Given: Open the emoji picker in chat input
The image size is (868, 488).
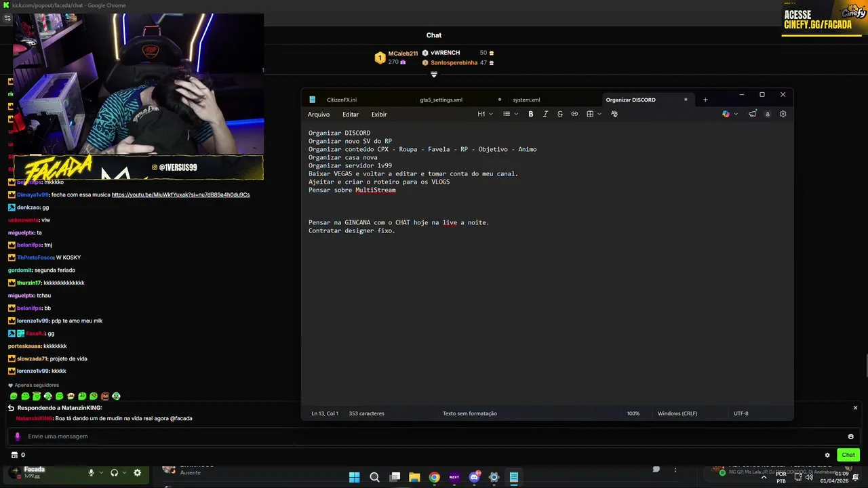Looking at the screenshot, I should (850, 436).
